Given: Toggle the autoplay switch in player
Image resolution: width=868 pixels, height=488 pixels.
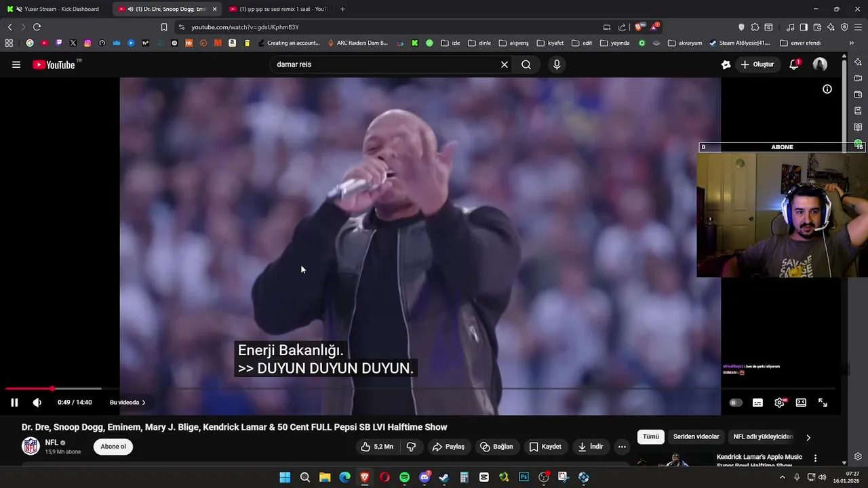Looking at the screenshot, I should tap(735, 403).
